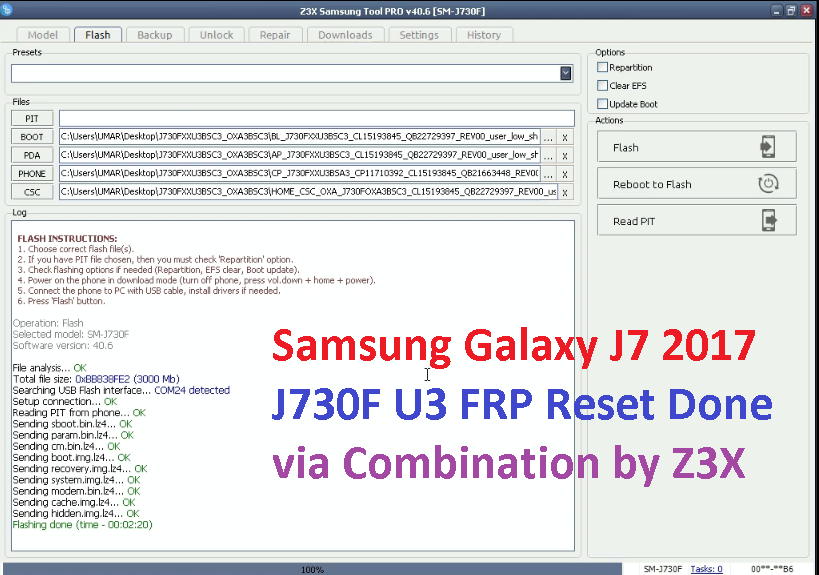Clear the PHONE file with x button

point(565,174)
